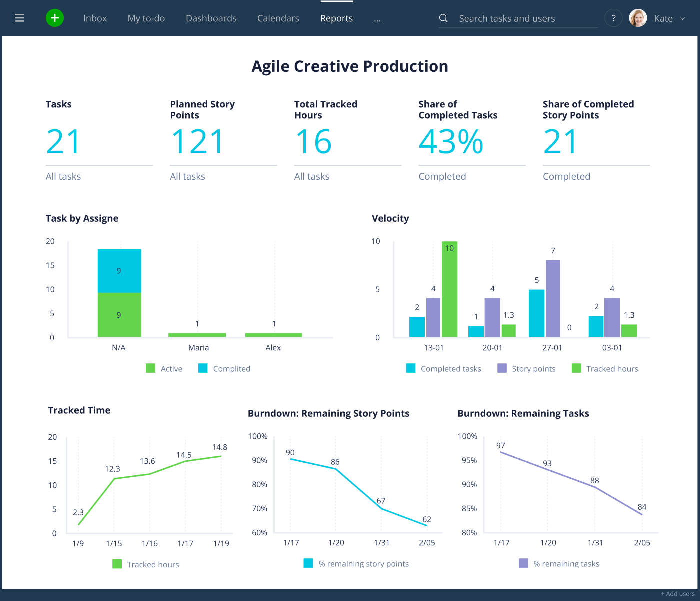Toggle the Active legend swatch
Viewport: 700px width, 601px height.
point(150,368)
